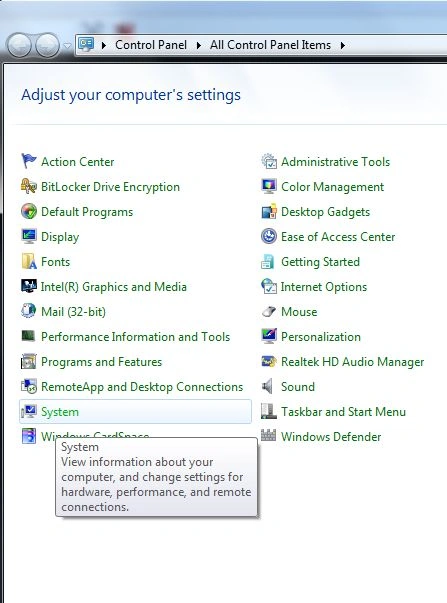This screenshot has height=603, width=447.
Task: Open the Default Programs icon
Action: click(x=28, y=212)
